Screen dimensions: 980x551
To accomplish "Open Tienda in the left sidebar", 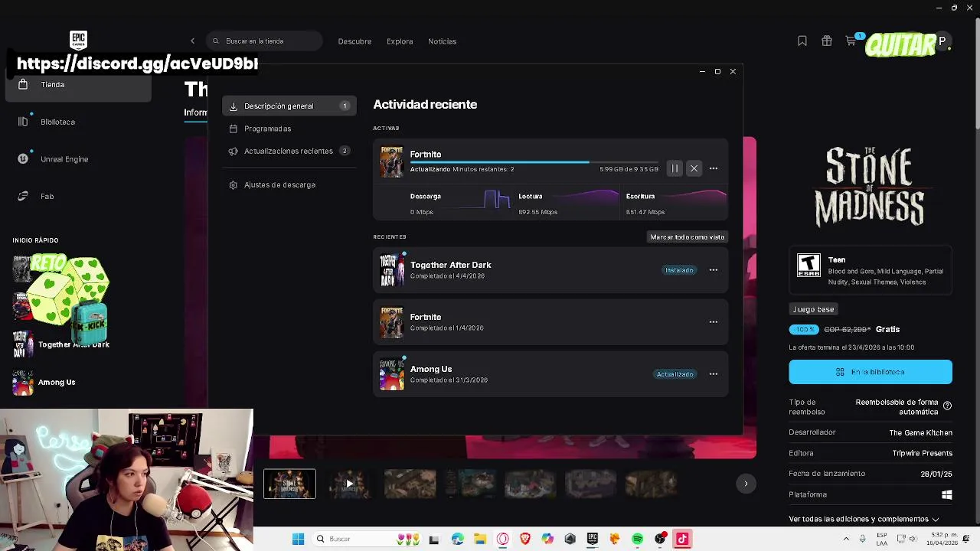I will [78, 85].
